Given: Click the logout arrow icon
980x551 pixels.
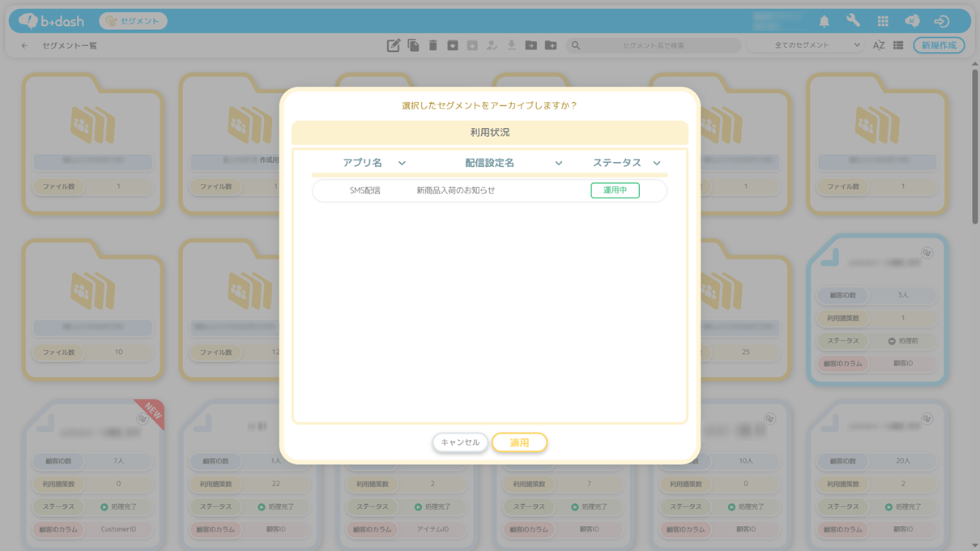Looking at the screenshot, I should [941, 22].
